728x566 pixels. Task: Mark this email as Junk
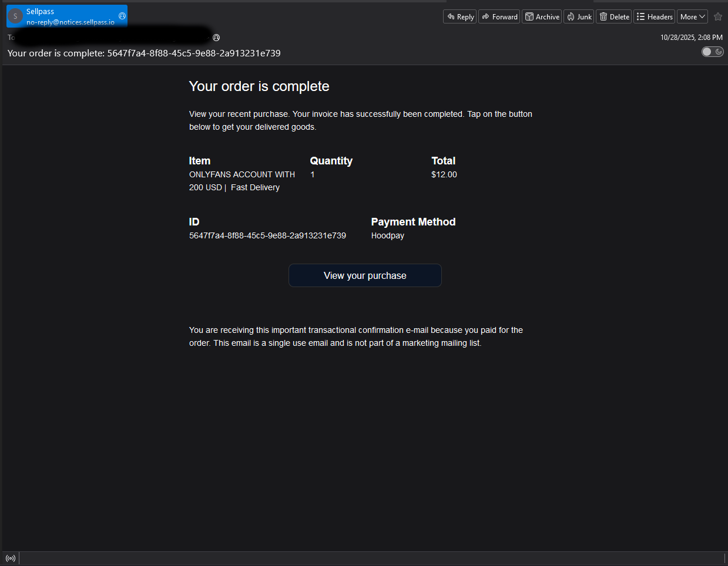point(579,17)
